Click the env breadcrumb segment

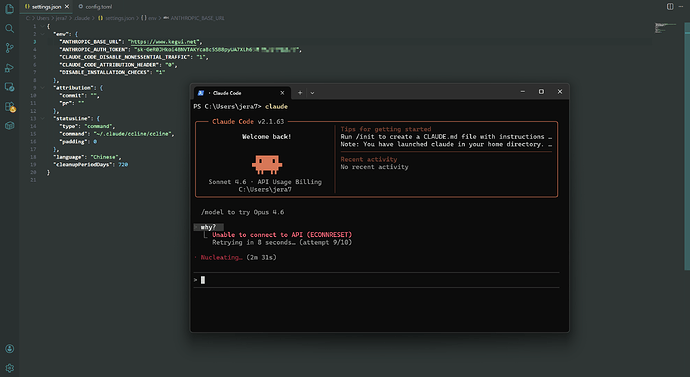149,18
